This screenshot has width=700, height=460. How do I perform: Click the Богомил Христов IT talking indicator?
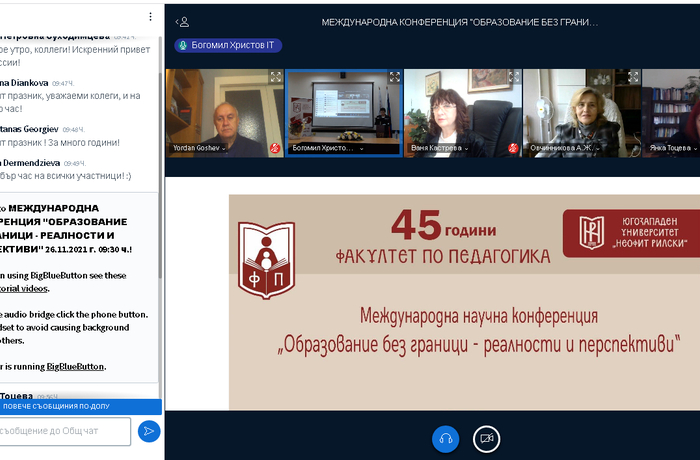click(x=226, y=46)
